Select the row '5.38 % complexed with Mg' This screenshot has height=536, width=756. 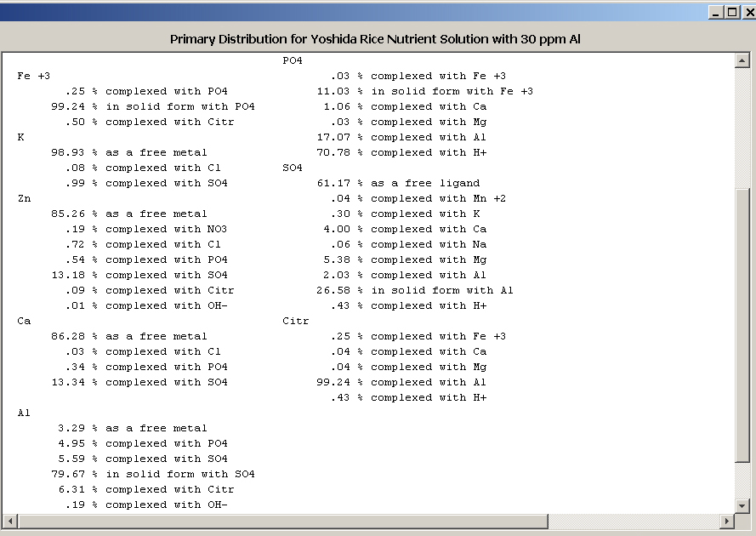coord(405,259)
